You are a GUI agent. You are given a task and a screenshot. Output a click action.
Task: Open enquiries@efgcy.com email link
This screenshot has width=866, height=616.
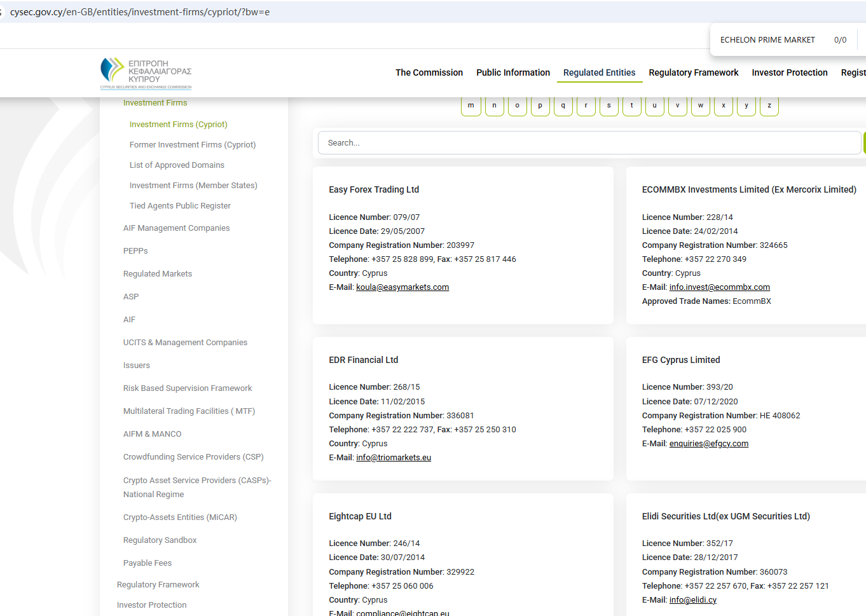coord(708,444)
